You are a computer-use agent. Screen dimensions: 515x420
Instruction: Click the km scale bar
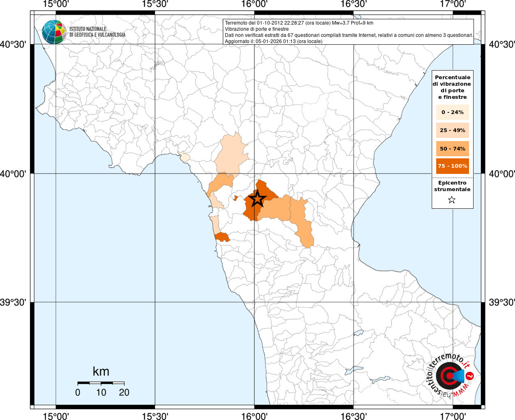pos(101,383)
